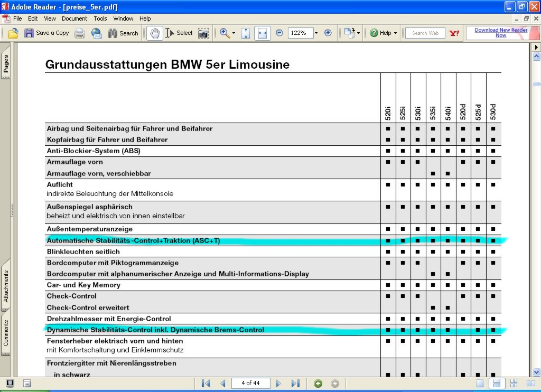Open Search with the binoculars icon
This screenshot has height=392, width=541.
(x=123, y=33)
